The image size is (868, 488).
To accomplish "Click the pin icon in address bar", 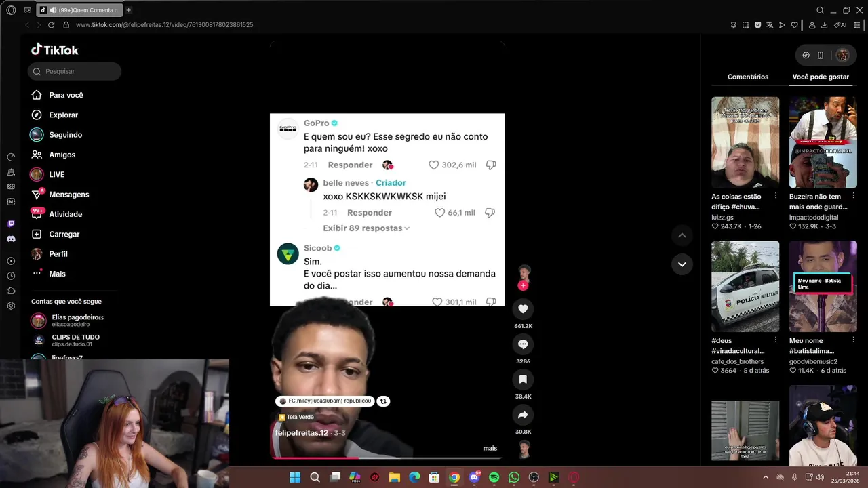I will pyautogui.click(x=733, y=25).
